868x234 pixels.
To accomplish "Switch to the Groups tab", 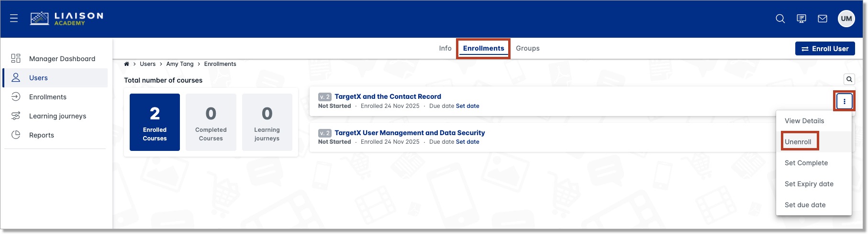I will (527, 48).
